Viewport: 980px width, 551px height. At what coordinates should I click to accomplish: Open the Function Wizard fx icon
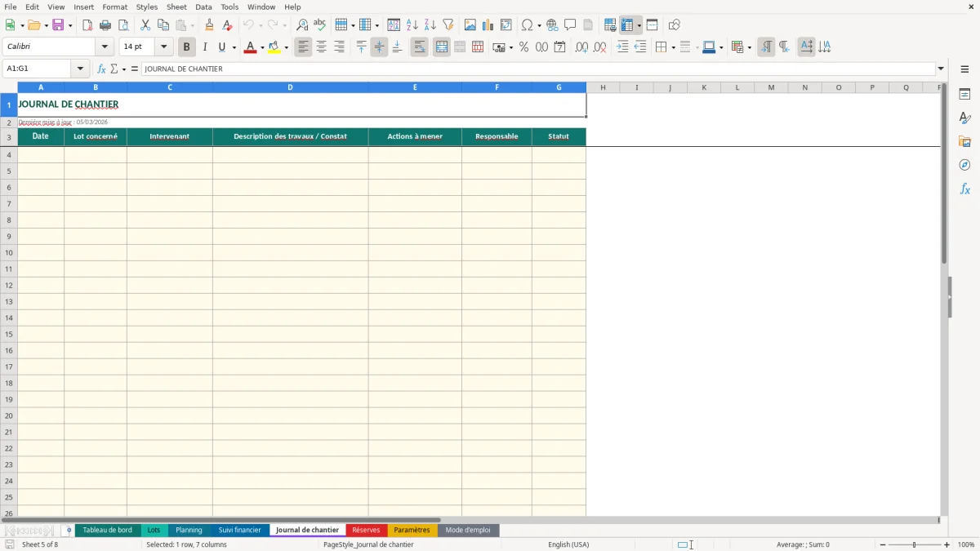pos(101,69)
